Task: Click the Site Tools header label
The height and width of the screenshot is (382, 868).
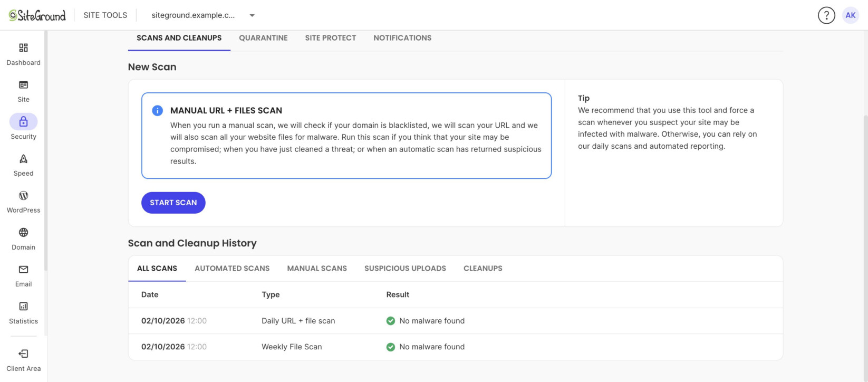Action: point(105,15)
